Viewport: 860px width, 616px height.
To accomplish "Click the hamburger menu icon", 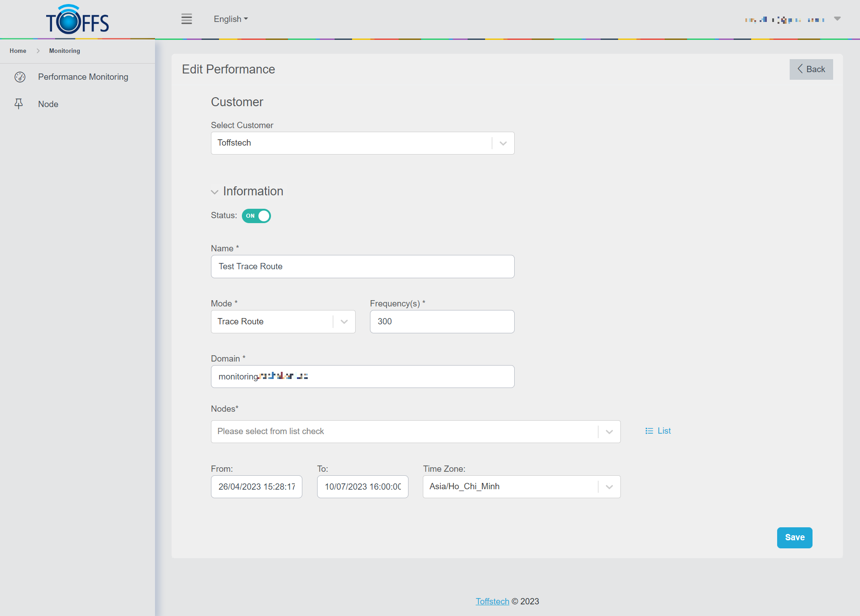I will (x=186, y=19).
